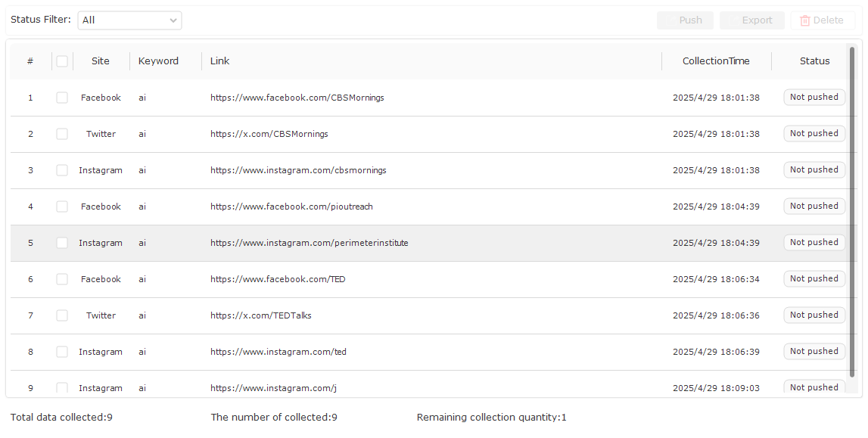Click the Status column header
Screen dimensions: 868x438
point(814,61)
